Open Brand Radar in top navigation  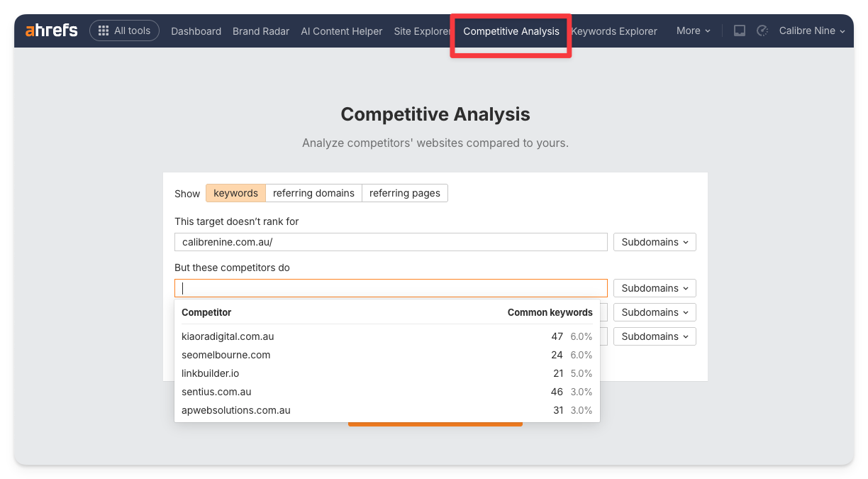pos(261,31)
